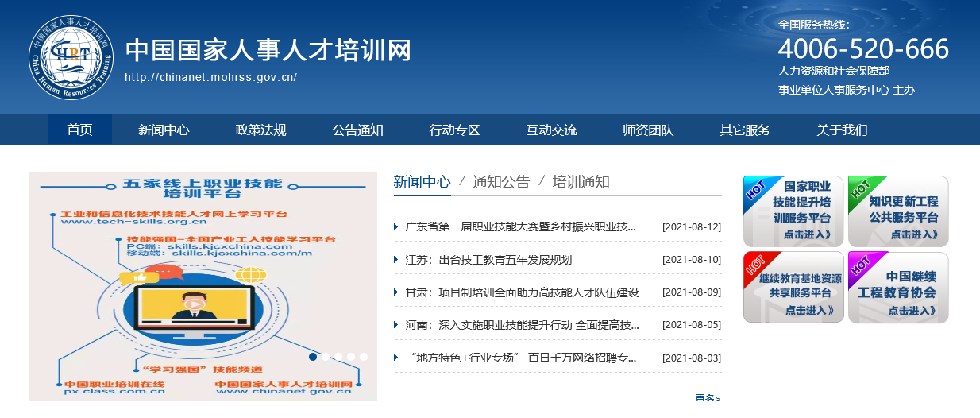The image size is (980, 418).
Task: Switch to the 培训通知 tab
Action: pos(581,182)
